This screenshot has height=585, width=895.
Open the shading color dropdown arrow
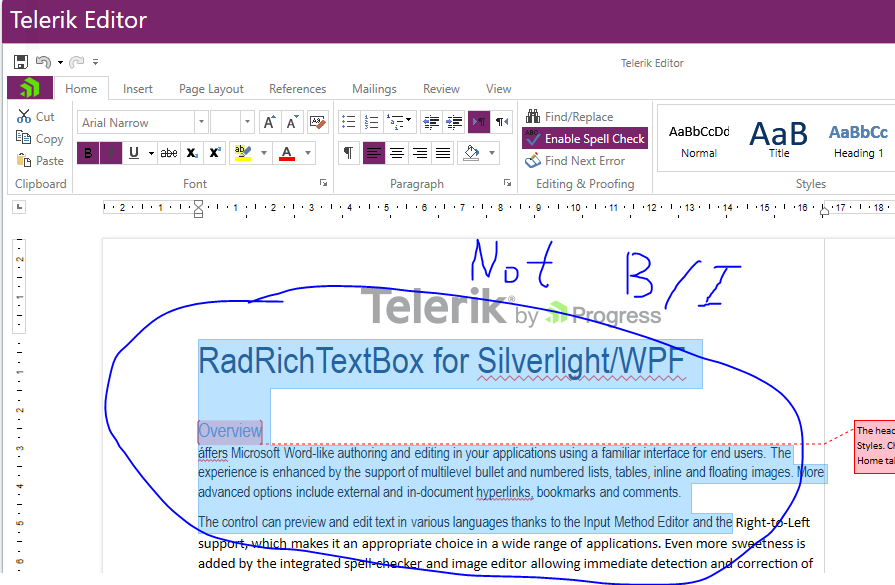(492, 153)
